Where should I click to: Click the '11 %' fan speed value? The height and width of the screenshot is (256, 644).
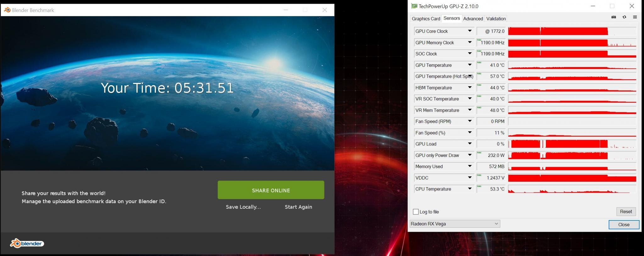491,133
